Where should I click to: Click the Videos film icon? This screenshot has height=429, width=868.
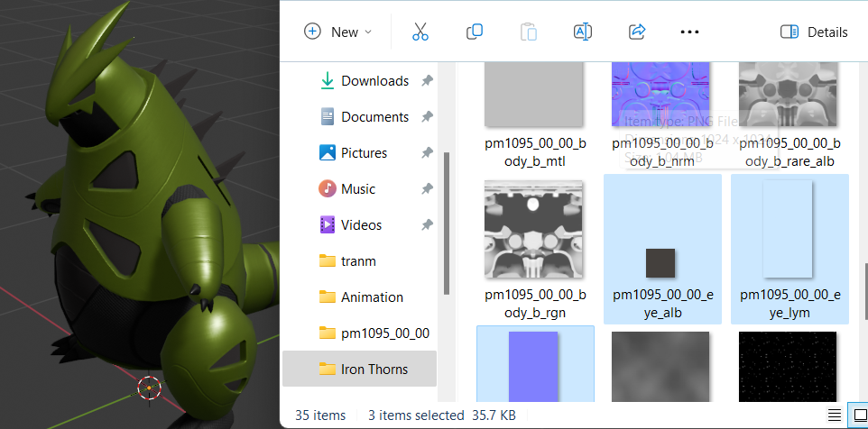coord(328,225)
